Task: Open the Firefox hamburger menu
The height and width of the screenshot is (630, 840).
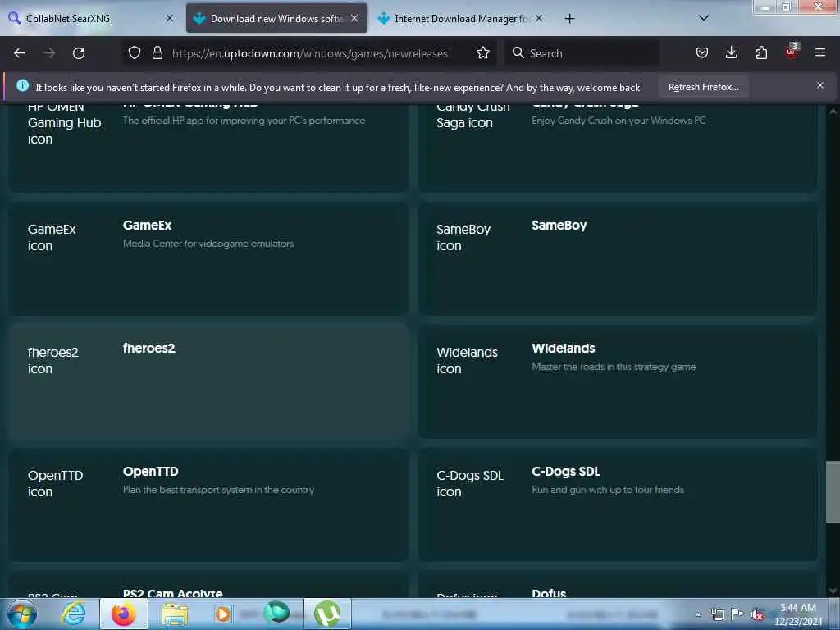Action: click(820, 52)
